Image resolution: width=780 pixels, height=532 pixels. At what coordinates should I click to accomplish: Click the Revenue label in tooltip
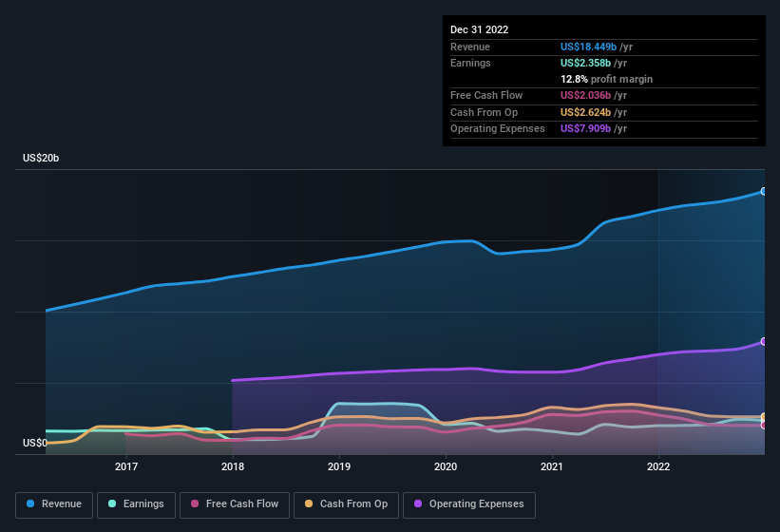(x=470, y=47)
